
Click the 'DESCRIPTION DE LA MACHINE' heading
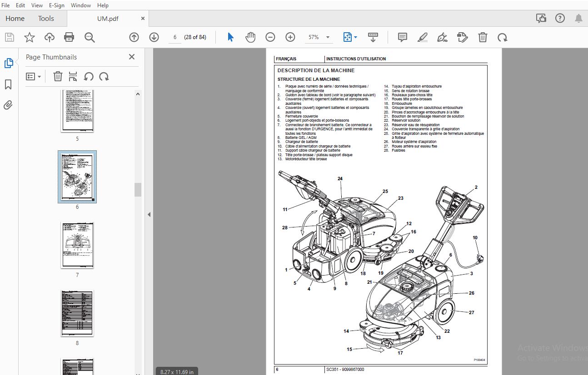[x=316, y=70]
